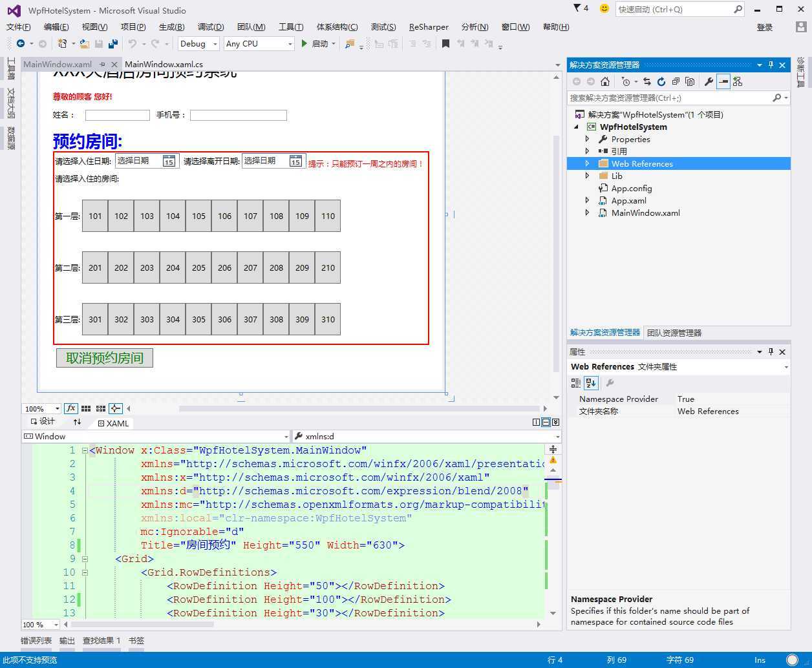This screenshot has width=812, height=668.
Task: Click the Open File folder icon
Action: point(85,43)
